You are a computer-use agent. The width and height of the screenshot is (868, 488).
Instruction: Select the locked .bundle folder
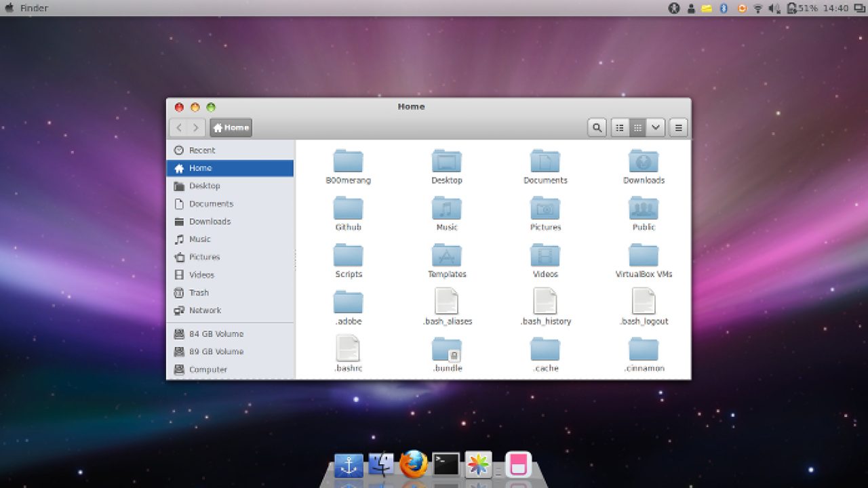(447, 354)
